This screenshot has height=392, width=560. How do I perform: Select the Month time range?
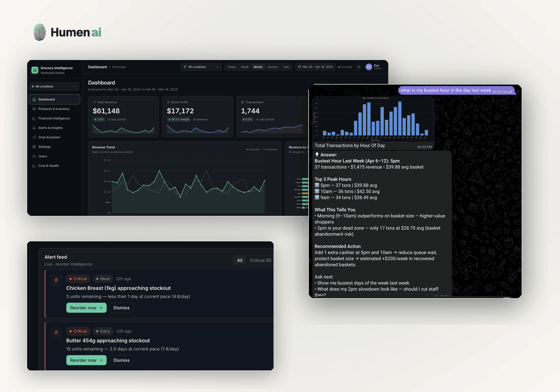[x=258, y=67]
